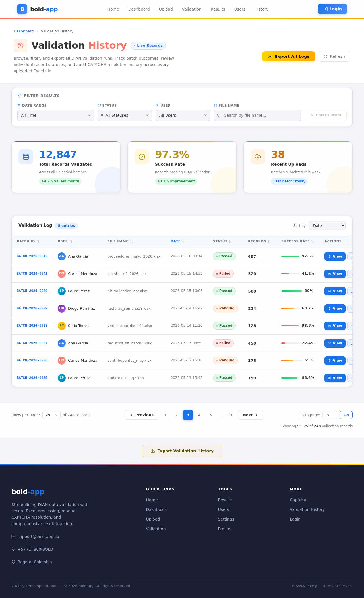Click the download icon button in BATCH-2026-0042 row
Image resolution: width=364 pixels, height=598 pixels.
pyautogui.click(x=350, y=256)
